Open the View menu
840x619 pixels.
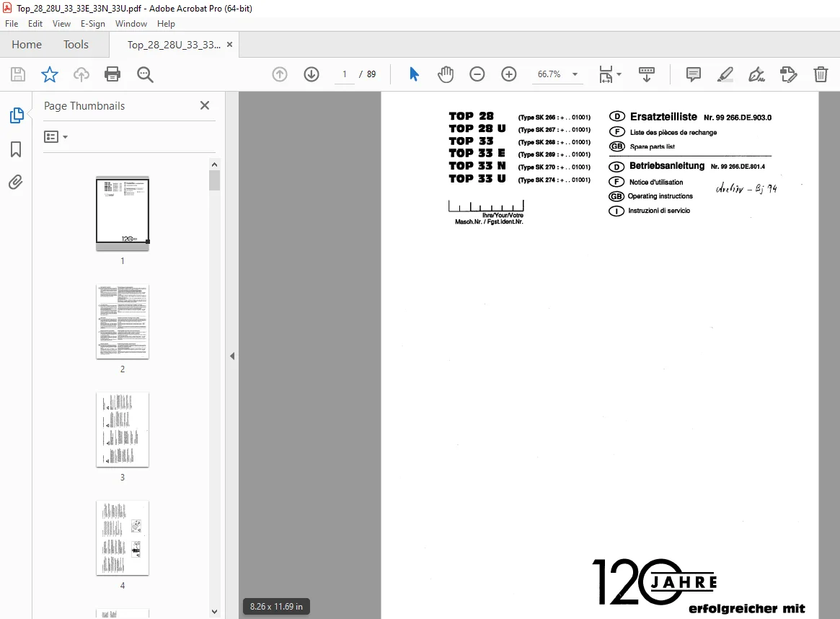coord(61,24)
